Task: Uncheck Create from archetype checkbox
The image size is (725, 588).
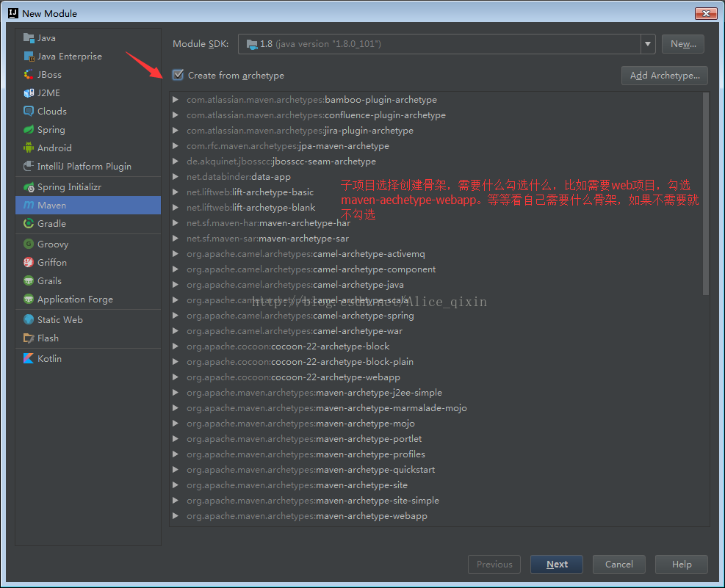Action: click(178, 75)
